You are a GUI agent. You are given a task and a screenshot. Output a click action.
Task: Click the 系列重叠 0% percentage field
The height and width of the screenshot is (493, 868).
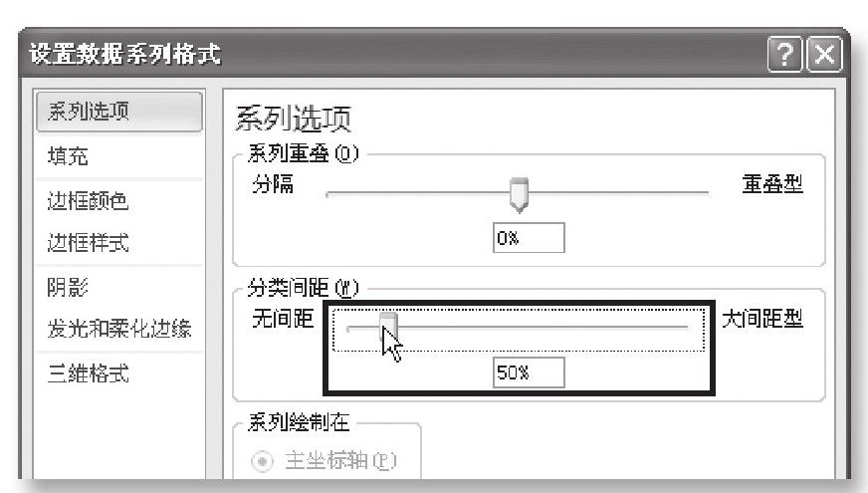pos(529,238)
